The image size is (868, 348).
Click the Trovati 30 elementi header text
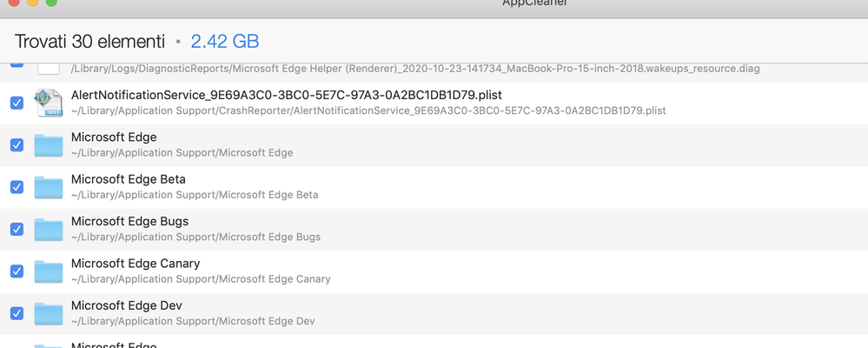(x=89, y=42)
